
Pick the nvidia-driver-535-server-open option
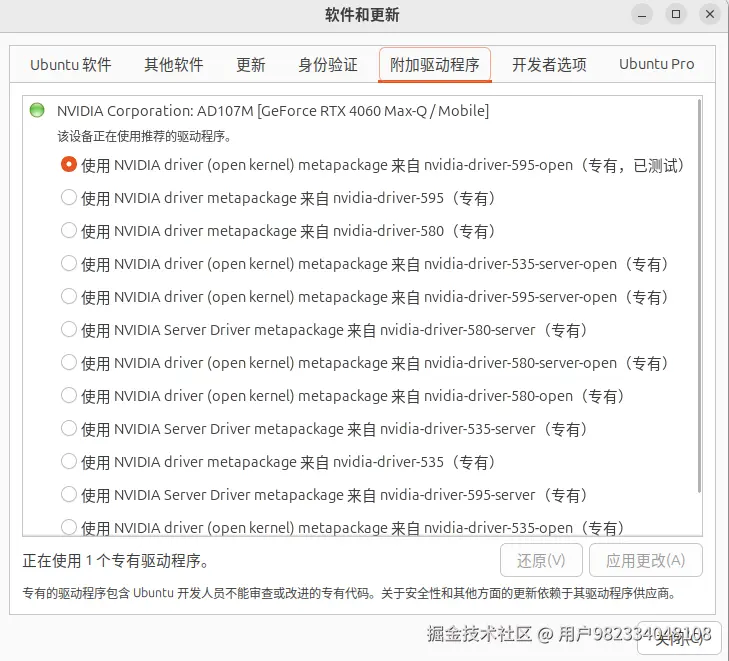[69, 264]
